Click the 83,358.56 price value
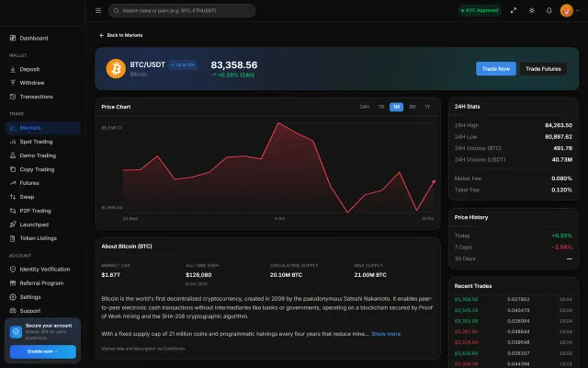Viewport: 588px width, 368px height. pyautogui.click(x=234, y=65)
